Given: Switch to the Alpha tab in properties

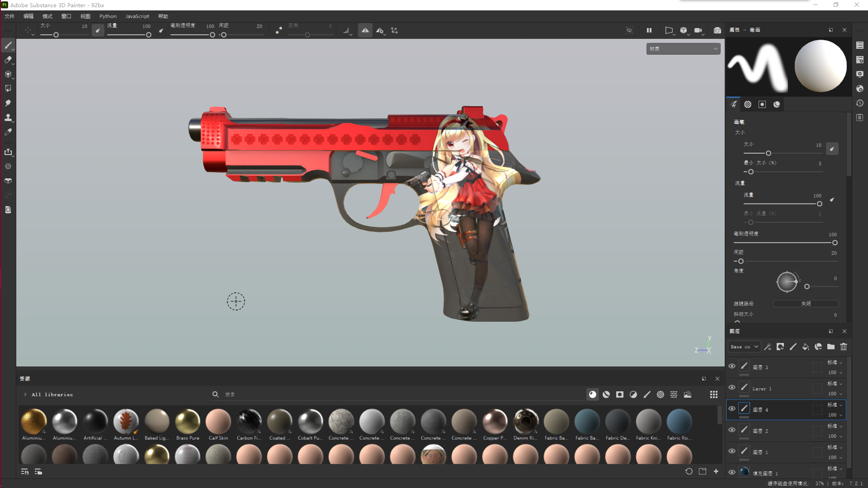Looking at the screenshot, I should pos(748,104).
